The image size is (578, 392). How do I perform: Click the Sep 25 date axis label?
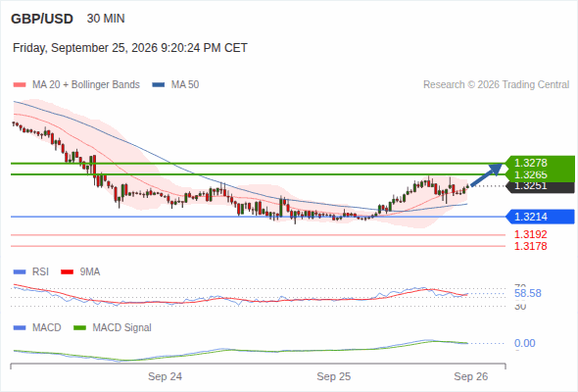point(334,377)
